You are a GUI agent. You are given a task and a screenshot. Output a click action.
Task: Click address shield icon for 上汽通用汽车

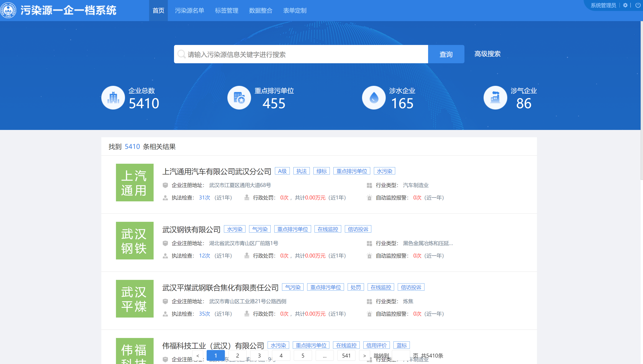165,185
